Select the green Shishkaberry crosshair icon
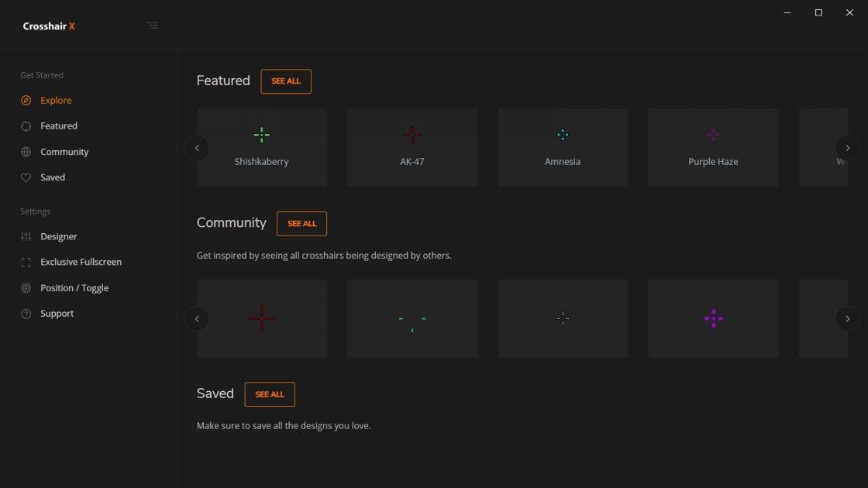The image size is (868, 488). pos(262,135)
